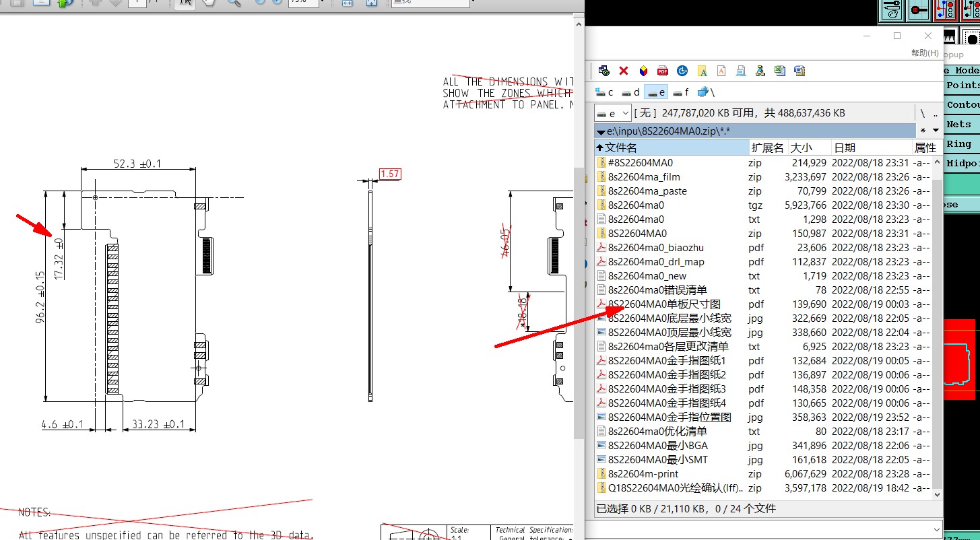
Task: Select the active drive e button
Action: click(657, 92)
